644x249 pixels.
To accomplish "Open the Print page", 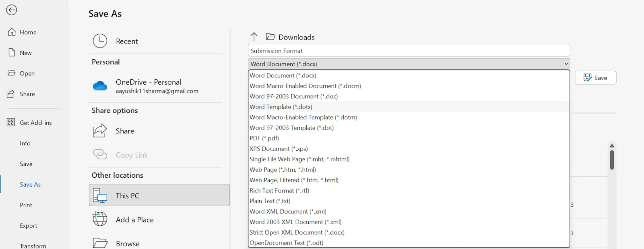I will pyautogui.click(x=26, y=205).
